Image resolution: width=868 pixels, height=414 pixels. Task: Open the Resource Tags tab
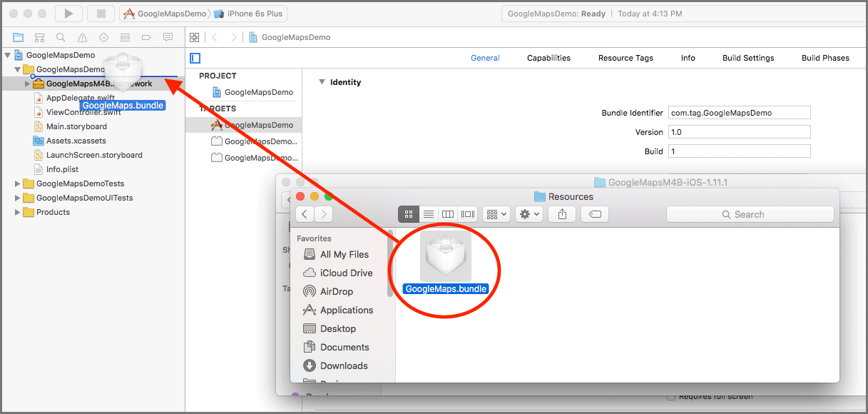pos(626,58)
